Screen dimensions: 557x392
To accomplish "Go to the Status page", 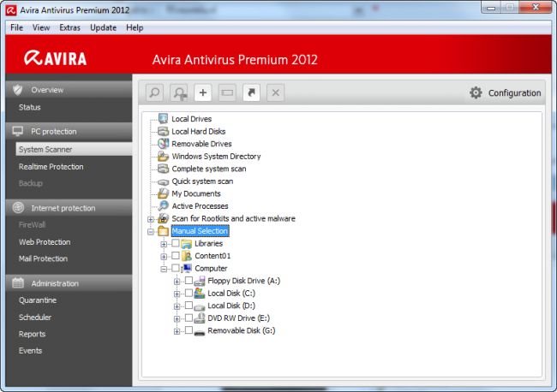I will (x=30, y=107).
